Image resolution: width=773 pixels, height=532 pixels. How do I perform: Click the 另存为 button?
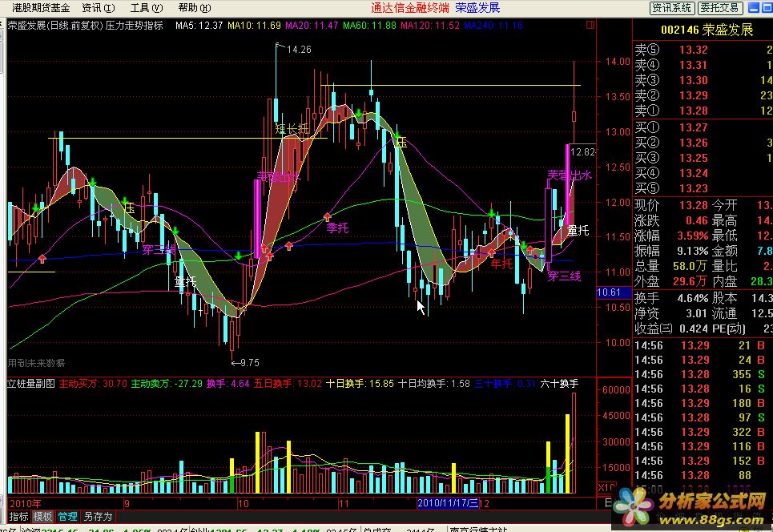98,516
